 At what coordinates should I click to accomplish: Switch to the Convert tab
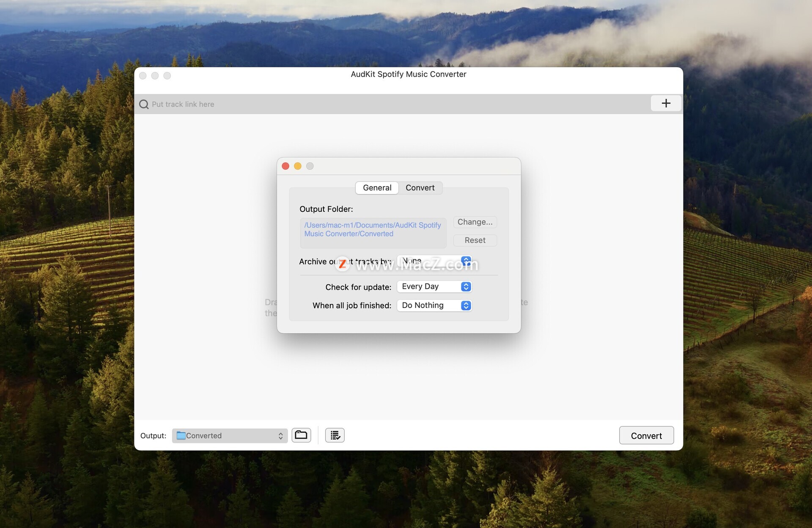(x=420, y=188)
